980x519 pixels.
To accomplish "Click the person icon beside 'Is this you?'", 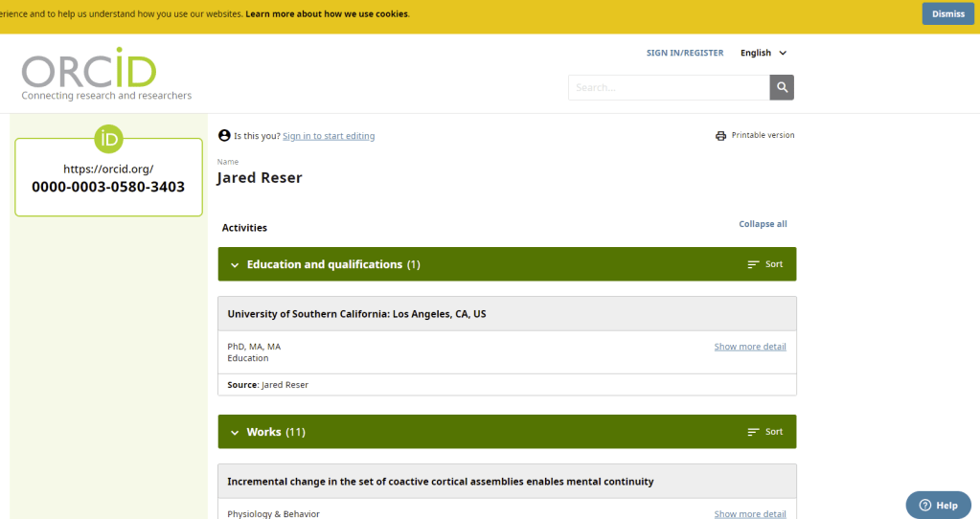I will tap(224, 136).
